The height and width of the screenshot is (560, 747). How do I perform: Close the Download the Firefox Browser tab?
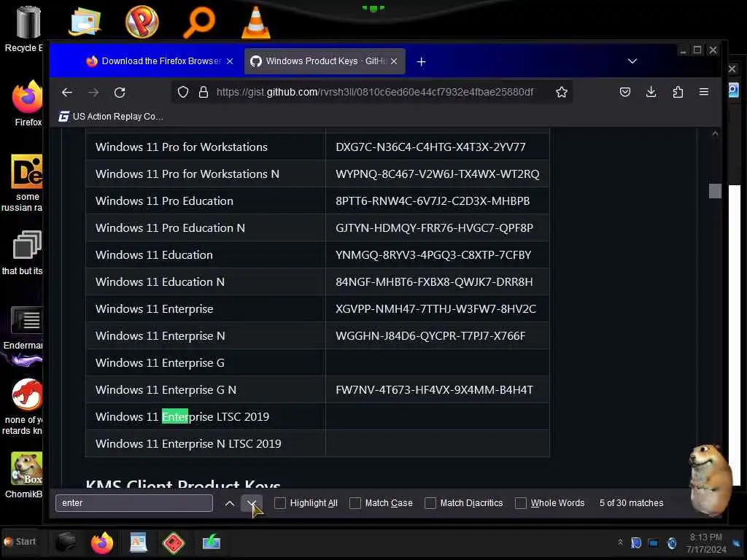pyautogui.click(x=230, y=61)
